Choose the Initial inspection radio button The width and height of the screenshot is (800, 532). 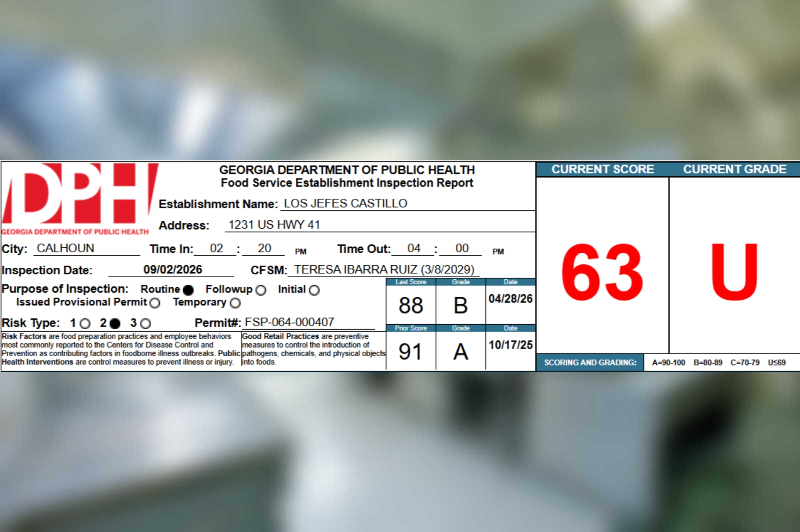(314, 290)
